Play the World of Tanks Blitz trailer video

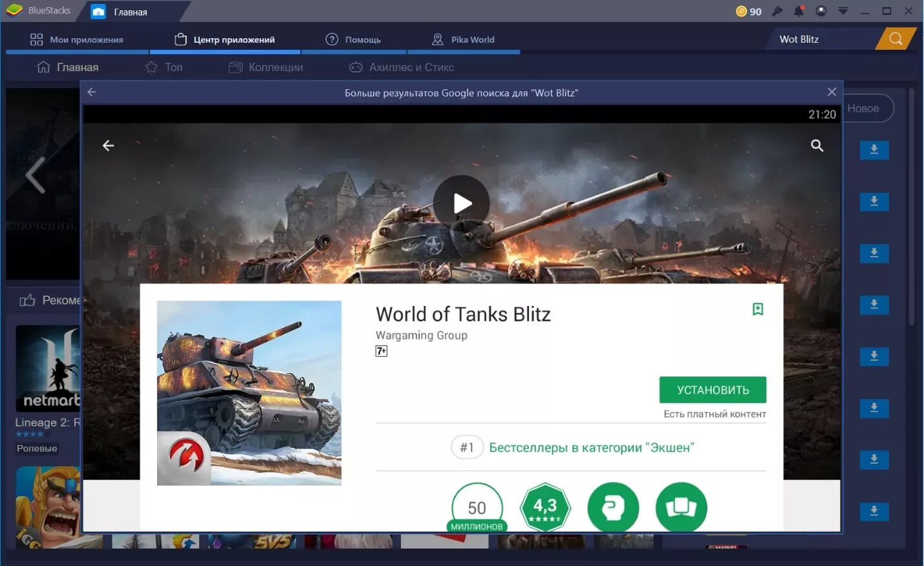[x=462, y=203]
